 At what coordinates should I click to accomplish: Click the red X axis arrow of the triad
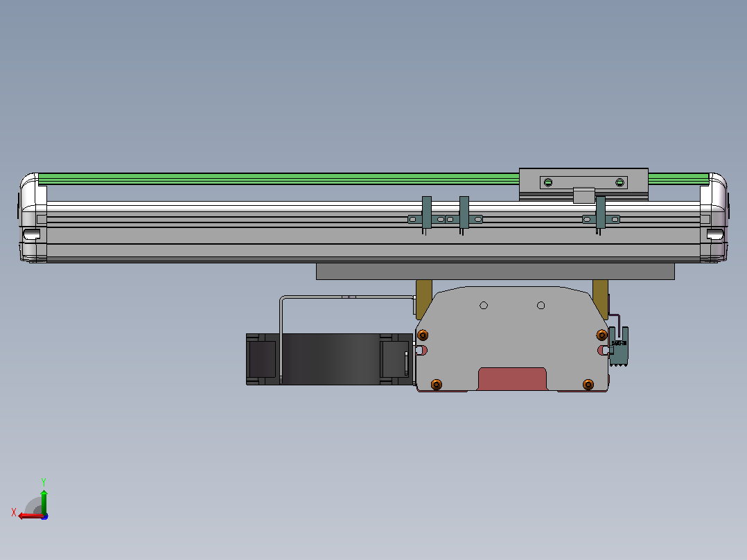30,516
